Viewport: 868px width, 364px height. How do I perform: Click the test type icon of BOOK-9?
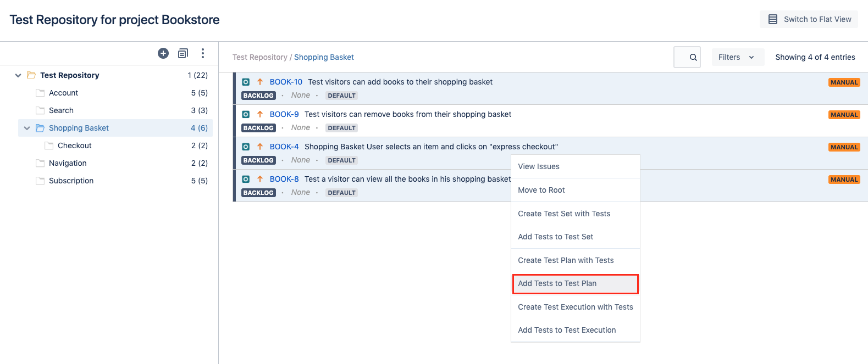point(246,114)
